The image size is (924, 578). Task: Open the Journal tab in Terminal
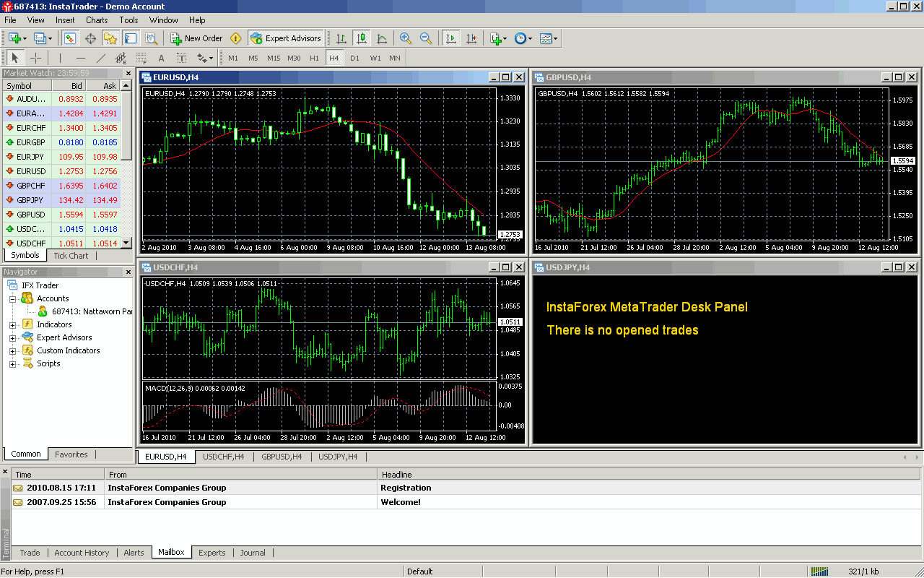pyautogui.click(x=253, y=553)
